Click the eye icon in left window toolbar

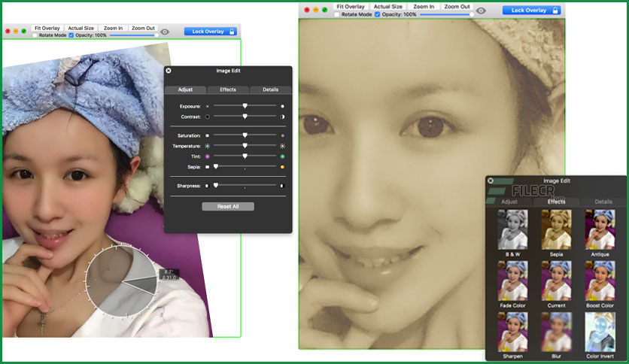pyautogui.click(x=165, y=32)
